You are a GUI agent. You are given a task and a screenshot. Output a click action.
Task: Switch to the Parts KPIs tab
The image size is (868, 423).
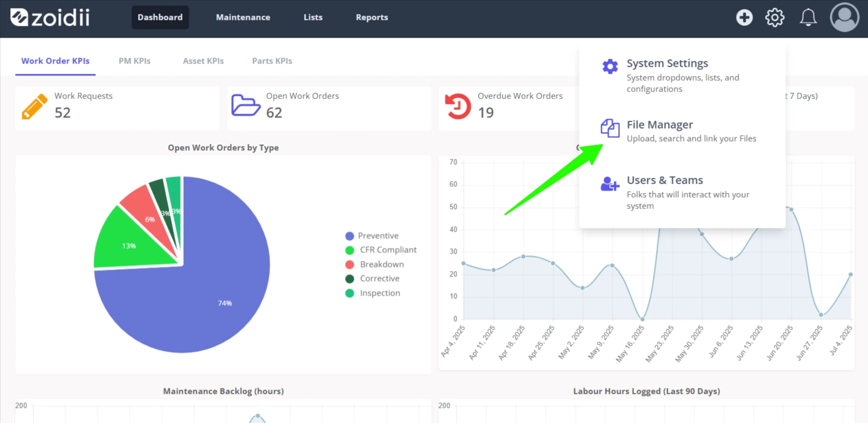(272, 61)
